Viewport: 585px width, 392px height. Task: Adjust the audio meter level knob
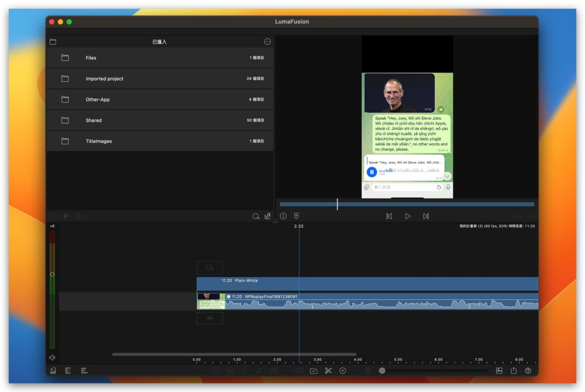pos(52,274)
